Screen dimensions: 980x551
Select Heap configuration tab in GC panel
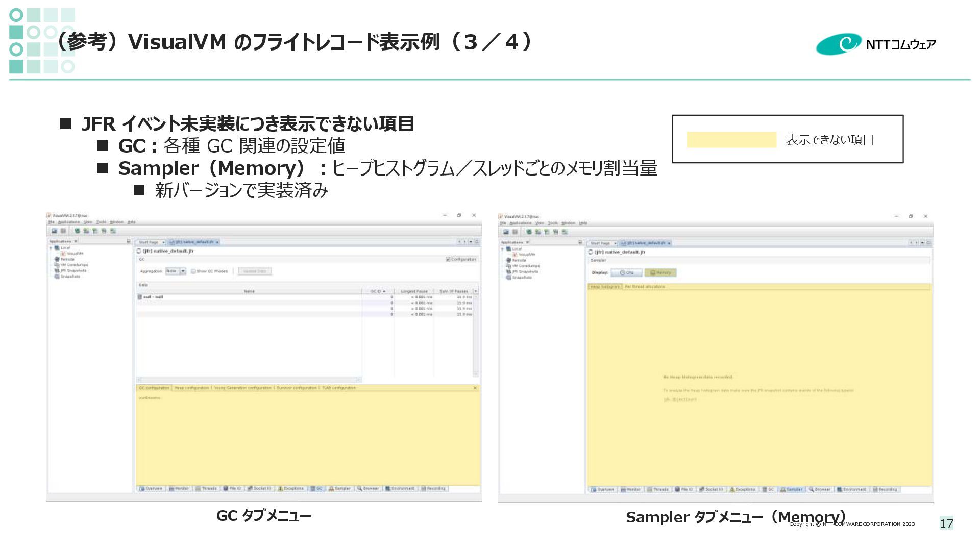pos(191,388)
